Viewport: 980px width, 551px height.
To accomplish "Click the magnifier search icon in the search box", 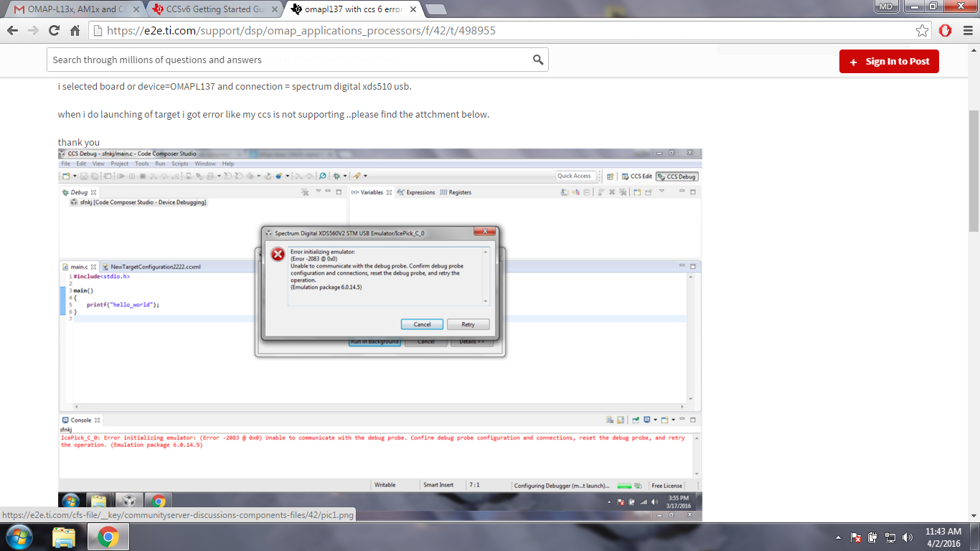I will 538,60.
